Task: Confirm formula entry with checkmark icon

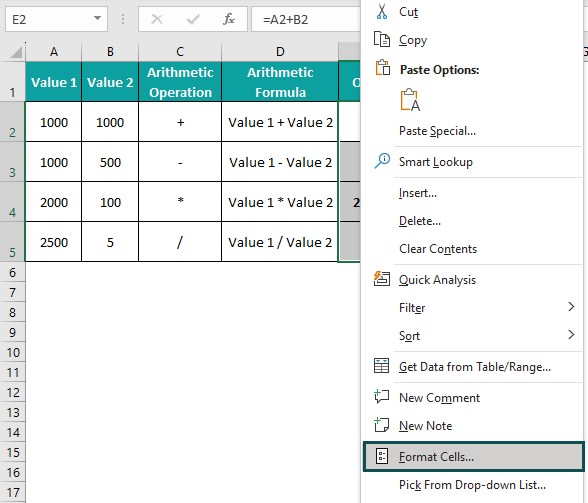Action: tap(193, 19)
